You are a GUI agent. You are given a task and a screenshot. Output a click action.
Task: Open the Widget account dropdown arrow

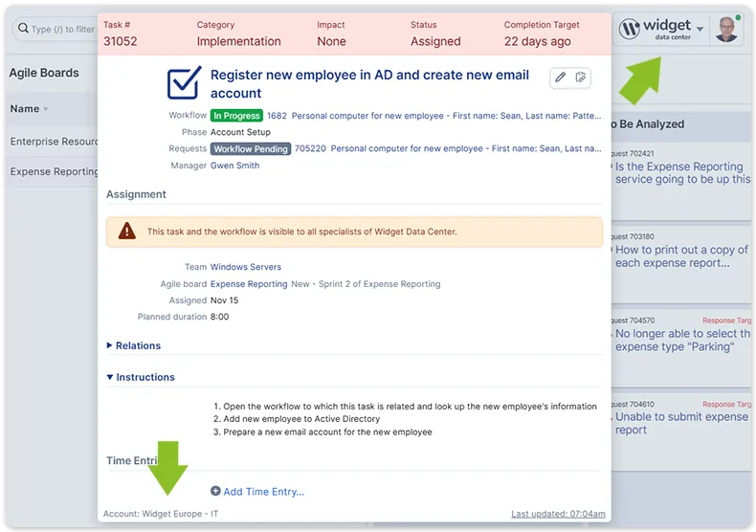pyautogui.click(x=700, y=29)
